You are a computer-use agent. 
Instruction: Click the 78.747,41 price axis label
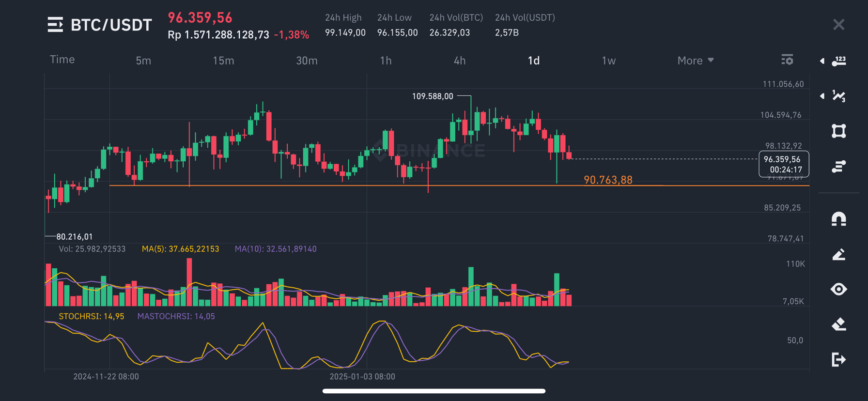click(x=786, y=239)
